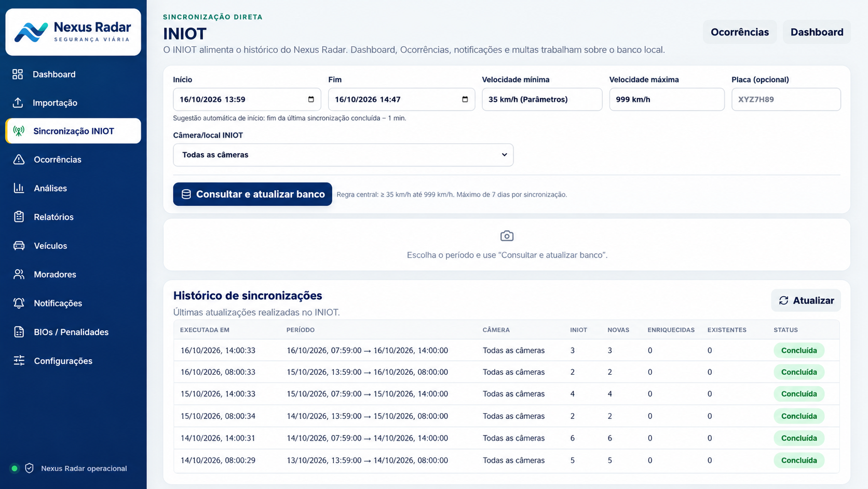The height and width of the screenshot is (489, 868).
Task: Click the Configurações sliders icon
Action: point(19,361)
